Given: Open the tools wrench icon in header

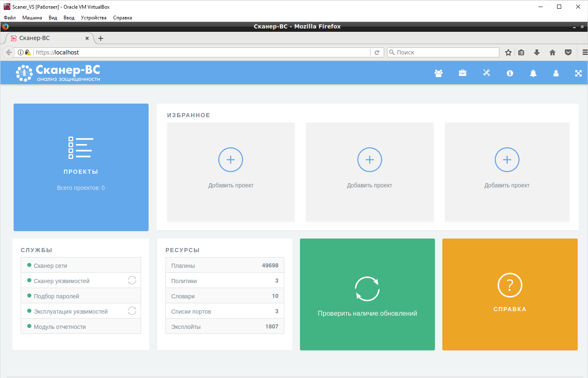Looking at the screenshot, I should (486, 73).
